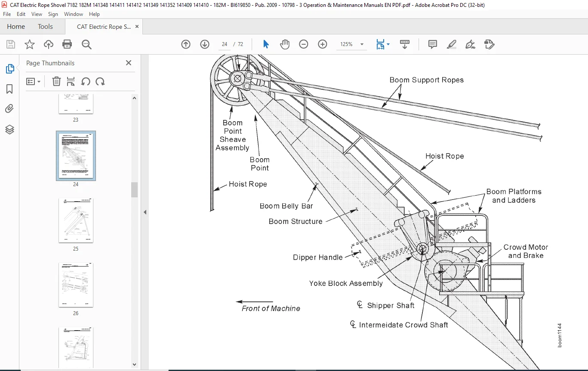Screen dimensions: 588x371
Task: Expand the fit page options arrow
Action: [388, 44]
